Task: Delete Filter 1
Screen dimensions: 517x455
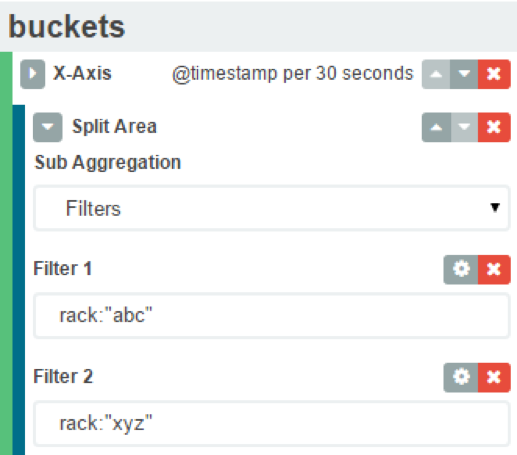Action: [494, 269]
